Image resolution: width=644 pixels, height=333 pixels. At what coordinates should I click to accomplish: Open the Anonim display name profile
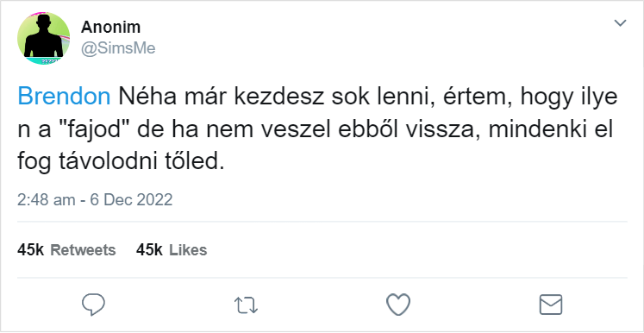[110, 27]
